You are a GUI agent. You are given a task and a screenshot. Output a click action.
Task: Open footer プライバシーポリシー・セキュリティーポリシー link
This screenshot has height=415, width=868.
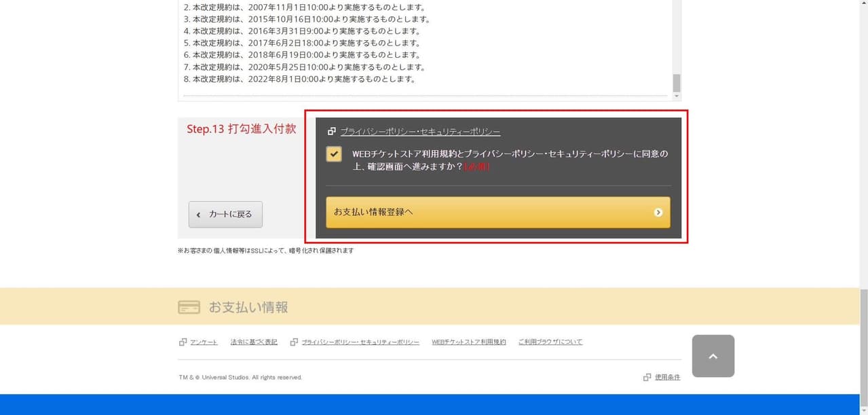(360, 342)
